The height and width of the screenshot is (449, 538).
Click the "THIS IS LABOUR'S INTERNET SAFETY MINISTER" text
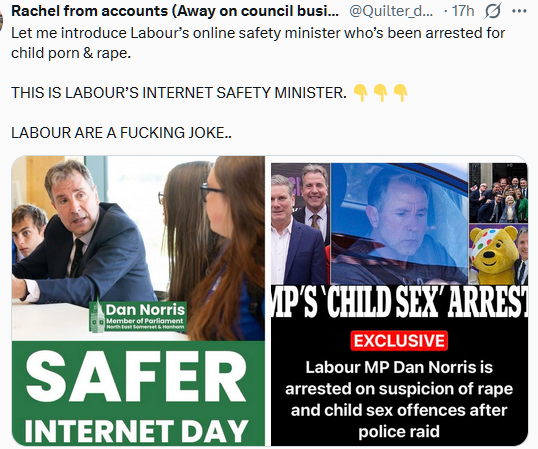tap(179, 93)
